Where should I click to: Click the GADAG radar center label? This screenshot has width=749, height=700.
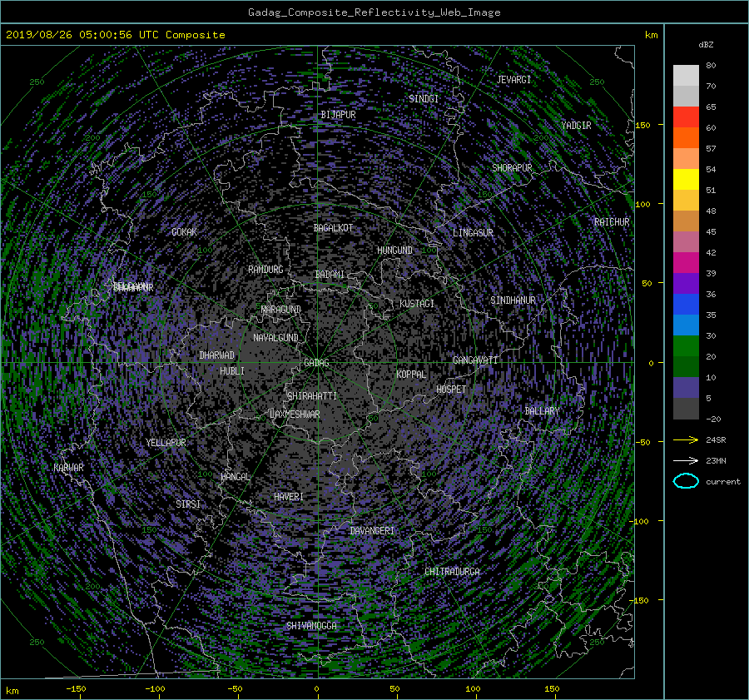click(x=317, y=363)
